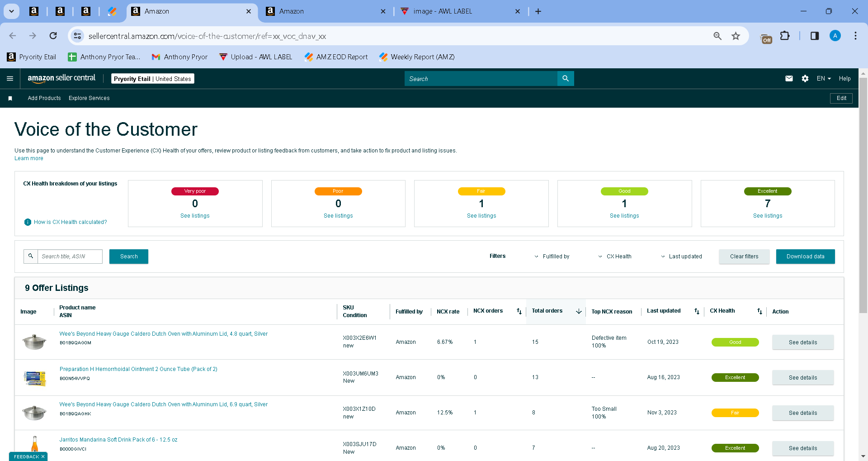The image size is (868, 461).
Task: Open the EN language dropdown
Action: pos(824,79)
